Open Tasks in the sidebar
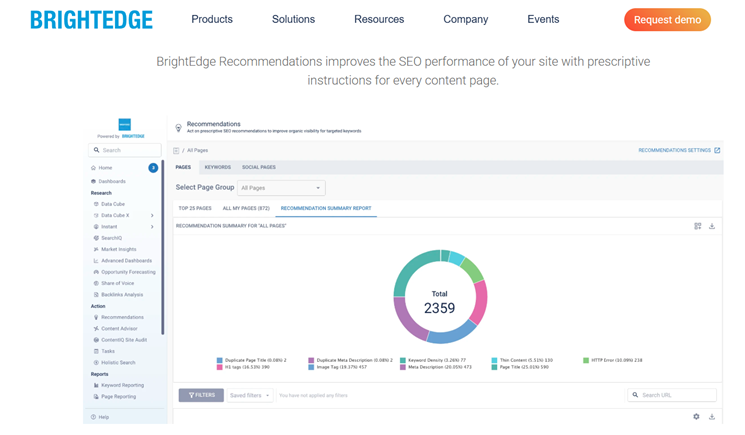The image size is (745, 435). click(107, 351)
